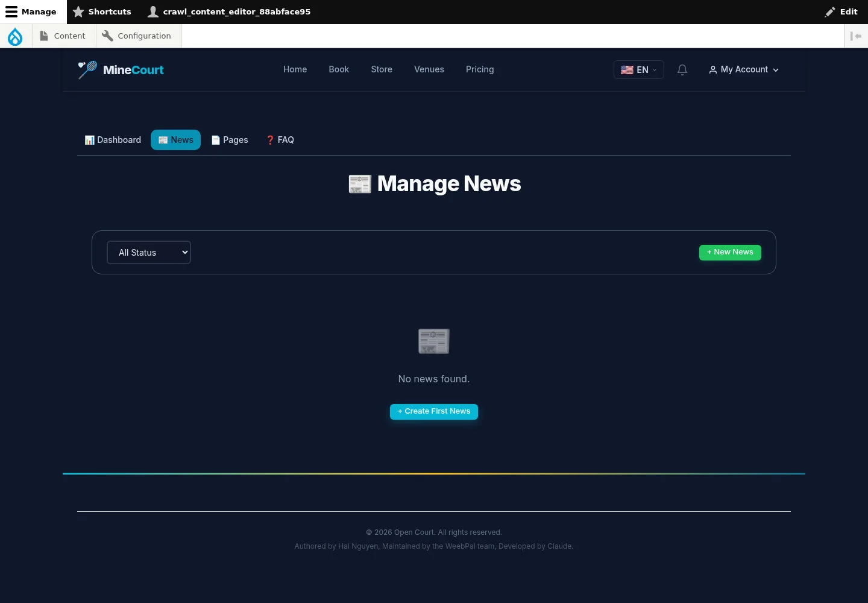Expand the EN language selector

[639, 69]
